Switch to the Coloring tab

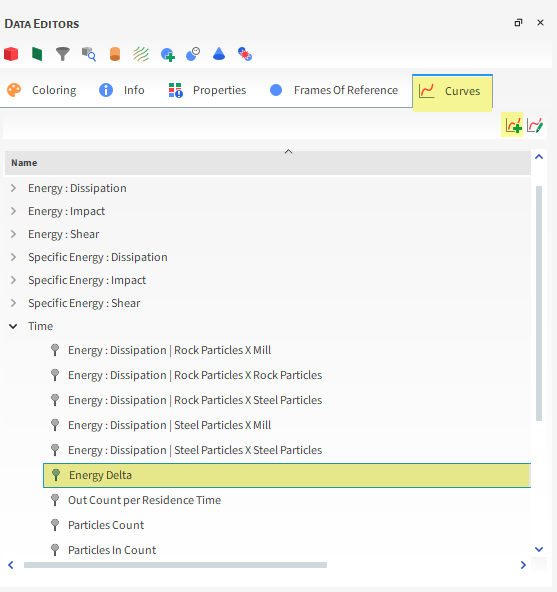click(42, 90)
